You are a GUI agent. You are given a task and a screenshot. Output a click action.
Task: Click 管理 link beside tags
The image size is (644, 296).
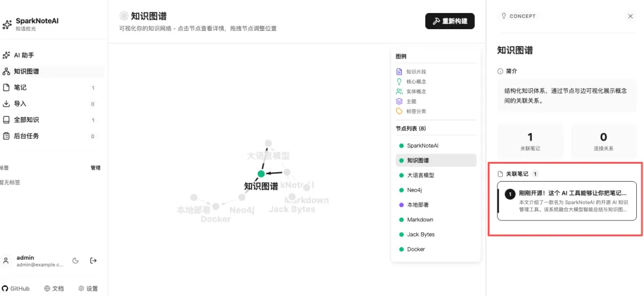point(95,168)
